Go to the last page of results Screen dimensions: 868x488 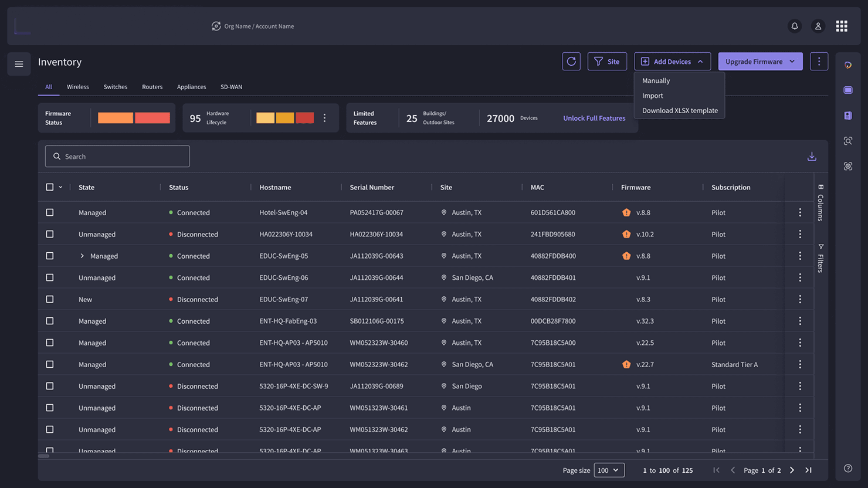click(808, 470)
